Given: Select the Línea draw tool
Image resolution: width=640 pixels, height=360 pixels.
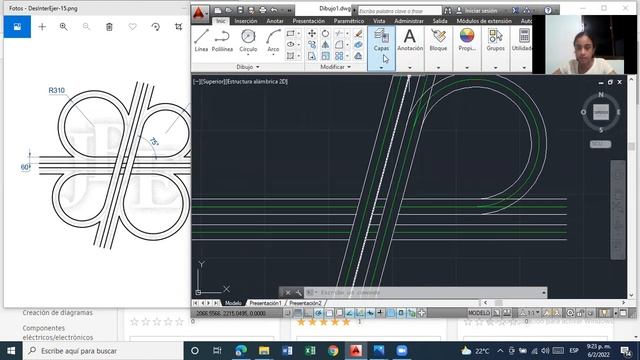Looking at the screenshot, I should coord(201,41).
